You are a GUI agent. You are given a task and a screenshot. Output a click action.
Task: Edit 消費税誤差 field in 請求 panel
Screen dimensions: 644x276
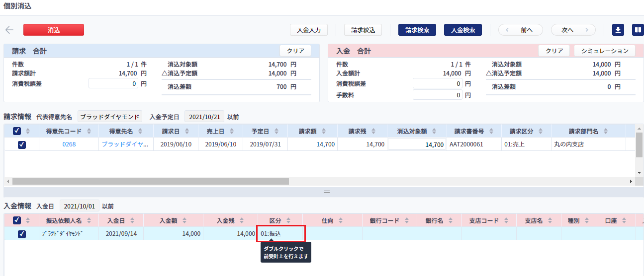tap(113, 83)
